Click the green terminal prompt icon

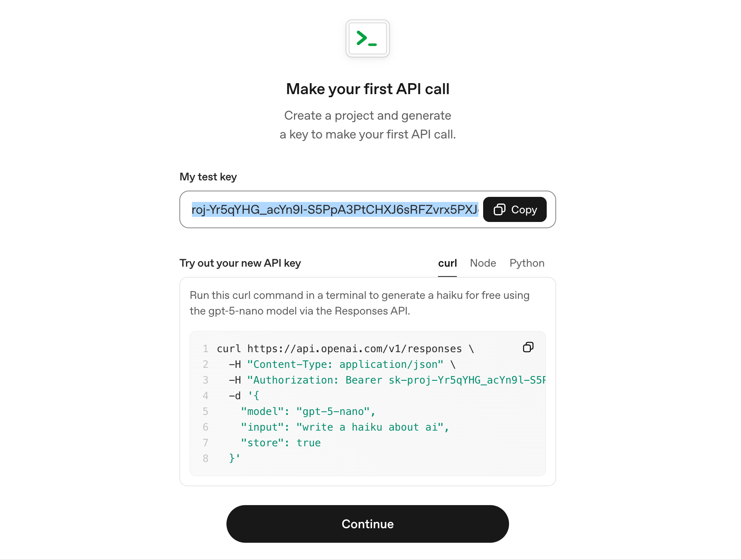click(x=367, y=38)
